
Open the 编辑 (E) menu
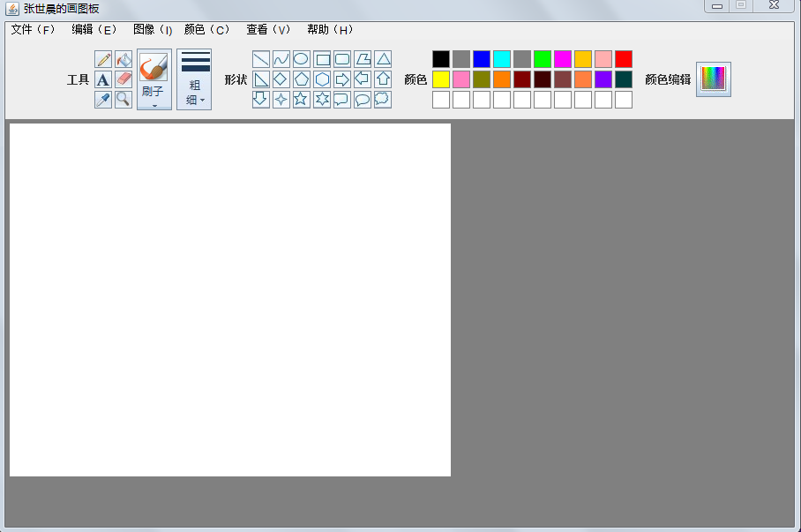pyautogui.click(x=94, y=30)
